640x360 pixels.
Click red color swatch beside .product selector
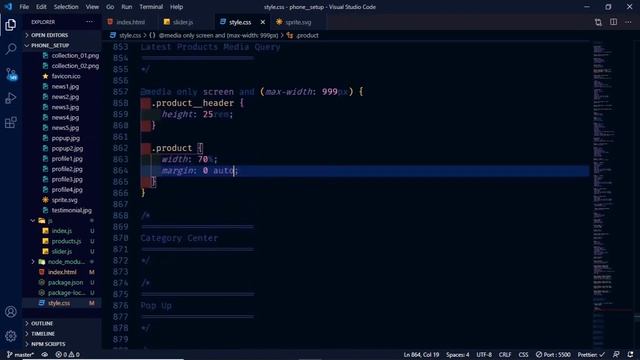pyautogui.click(x=145, y=148)
